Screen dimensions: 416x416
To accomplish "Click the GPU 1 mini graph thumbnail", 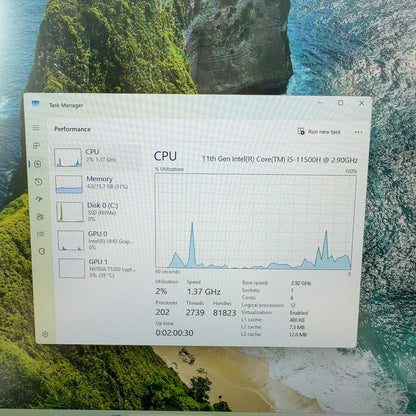I will [x=72, y=268].
